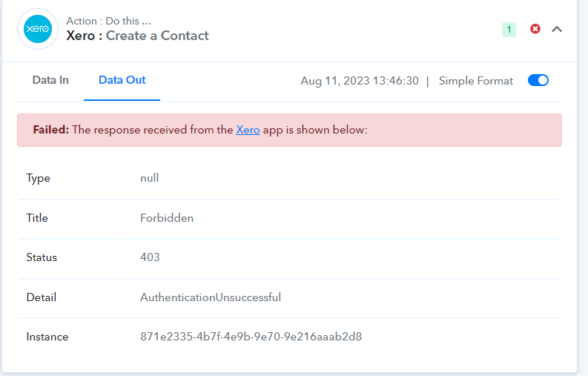Click the Instance field label
The height and width of the screenshot is (376, 588).
(x=47, y=337)
